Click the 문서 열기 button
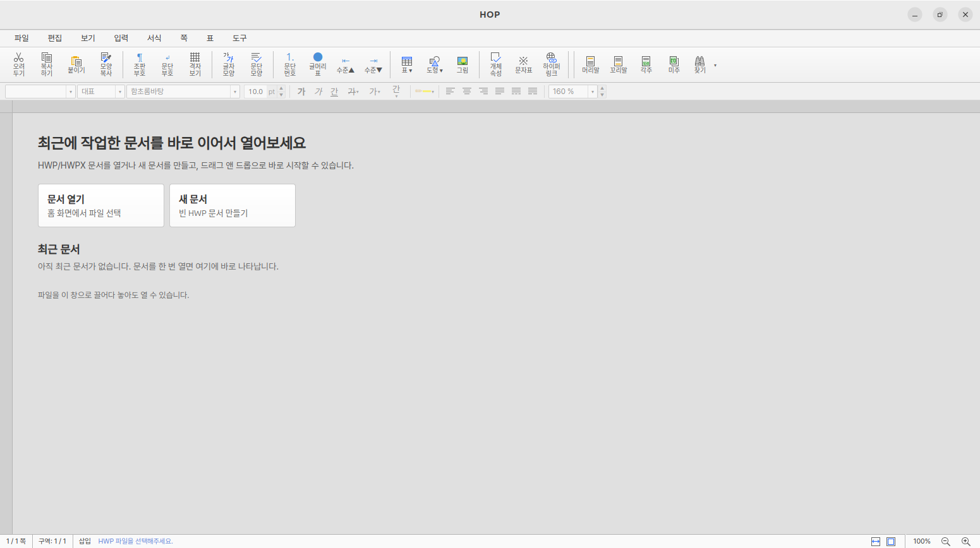The width and height of the screenshot is (980, 548). click(x=101, y=205)
